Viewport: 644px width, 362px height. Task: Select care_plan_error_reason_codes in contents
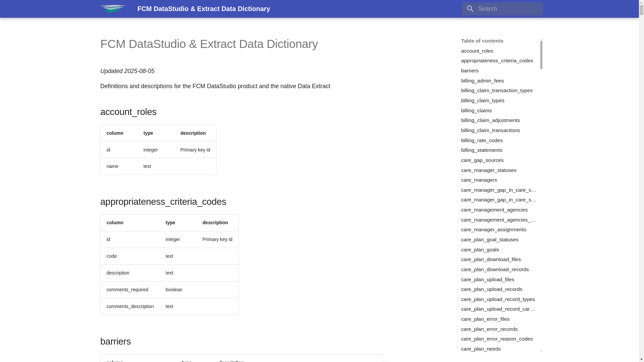tap(497, 339)
